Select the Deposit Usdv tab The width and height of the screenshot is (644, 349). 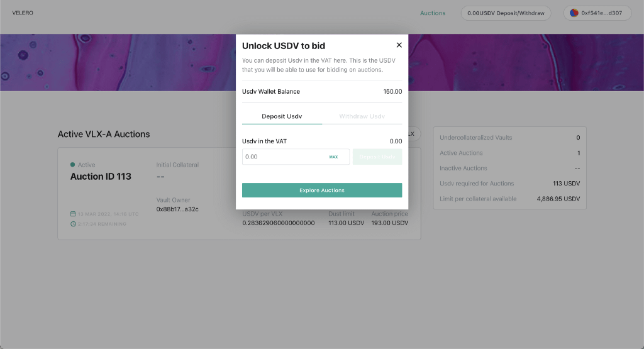tap(282, 116)
